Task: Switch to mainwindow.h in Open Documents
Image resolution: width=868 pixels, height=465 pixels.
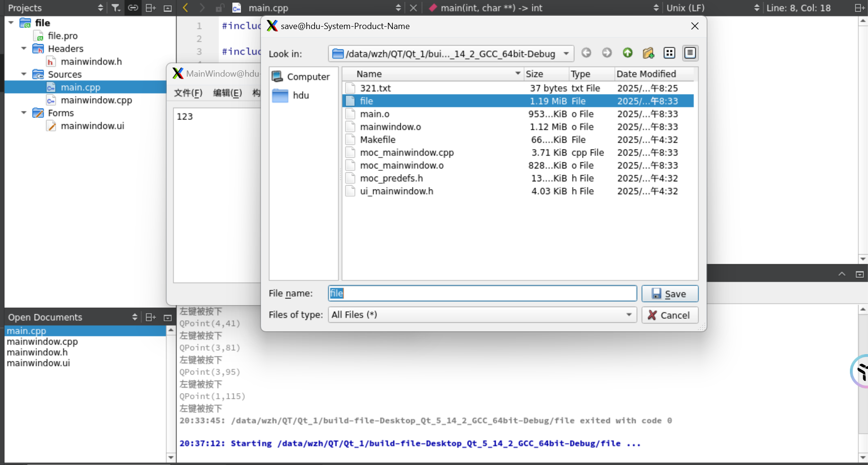Action: pyautogui.click(x=37, y=352)
